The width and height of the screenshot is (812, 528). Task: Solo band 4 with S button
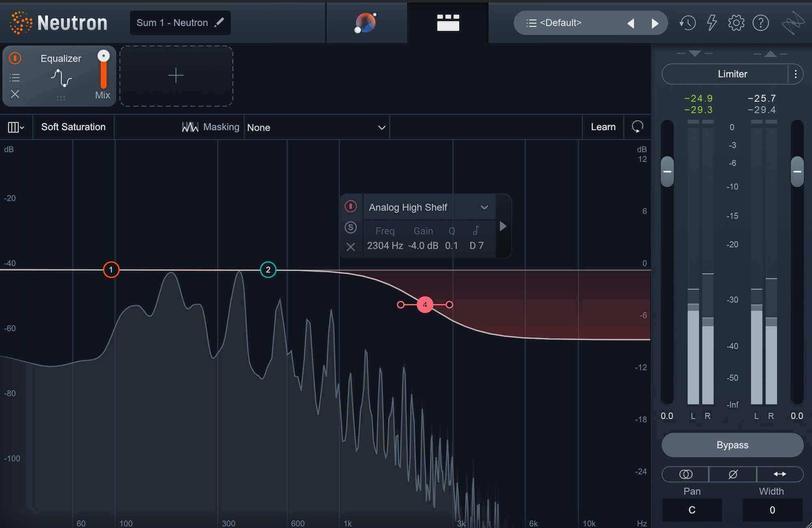point(351,227)
